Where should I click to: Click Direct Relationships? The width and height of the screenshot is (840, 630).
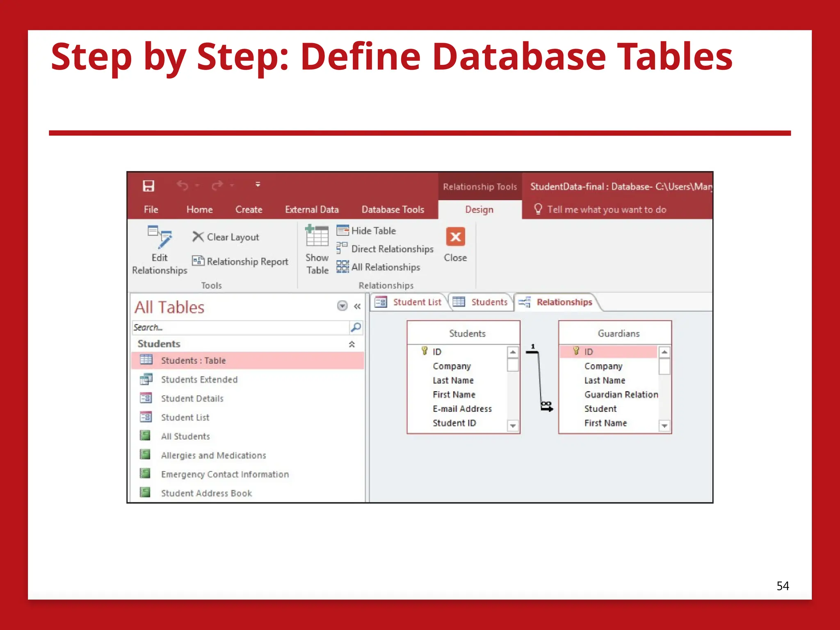pyautogui.click(x=385, y=249)
